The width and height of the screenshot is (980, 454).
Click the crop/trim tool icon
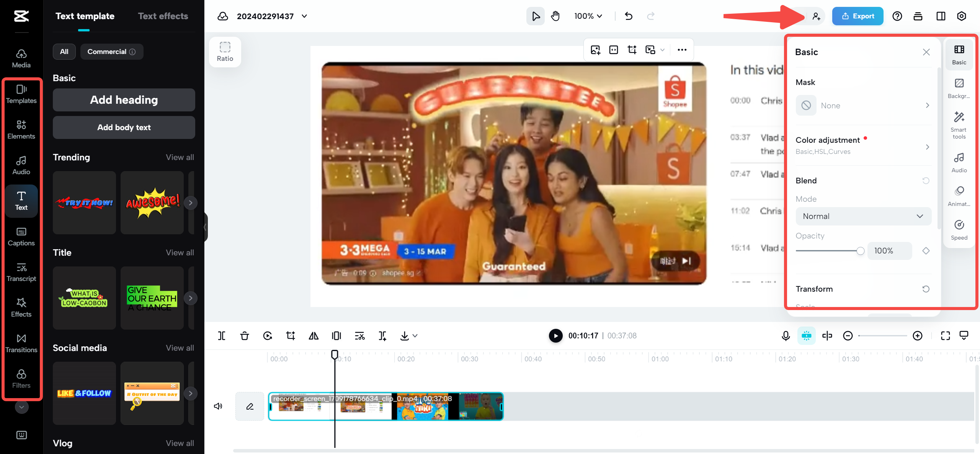289,336
